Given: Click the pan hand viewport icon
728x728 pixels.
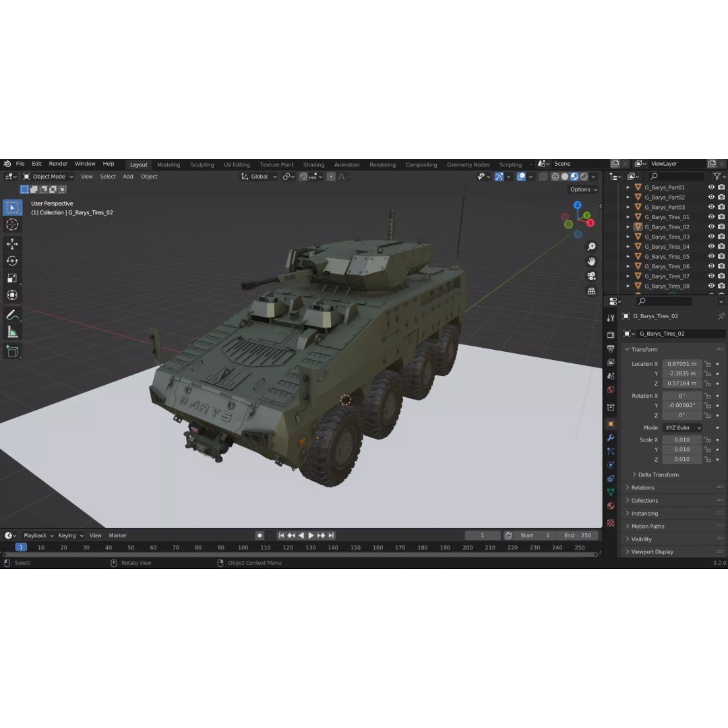Looking at the screenshot, I should pos(591,262).
